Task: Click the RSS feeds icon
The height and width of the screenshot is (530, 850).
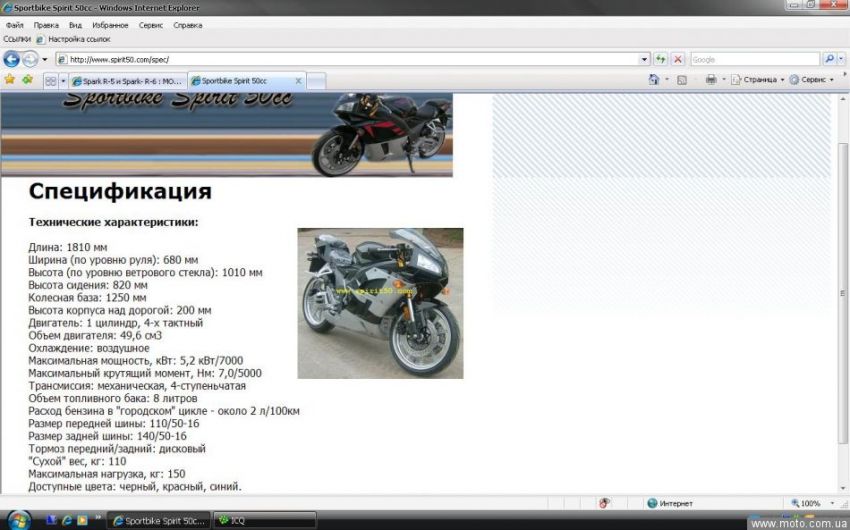Action: 682,80
